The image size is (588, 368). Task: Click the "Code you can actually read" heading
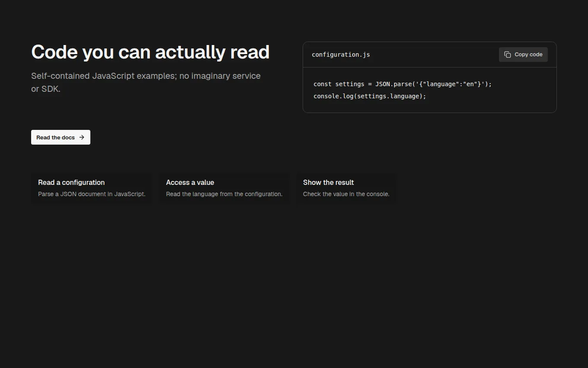(x=150, y=52)
